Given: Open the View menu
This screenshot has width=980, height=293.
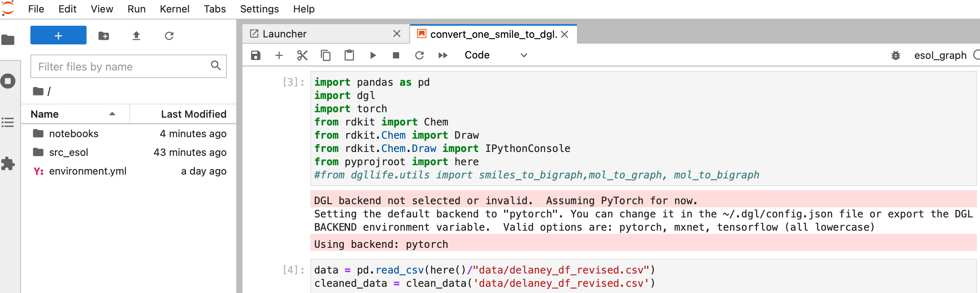Looking at the screenshot, I should click(x=102, y=9).
